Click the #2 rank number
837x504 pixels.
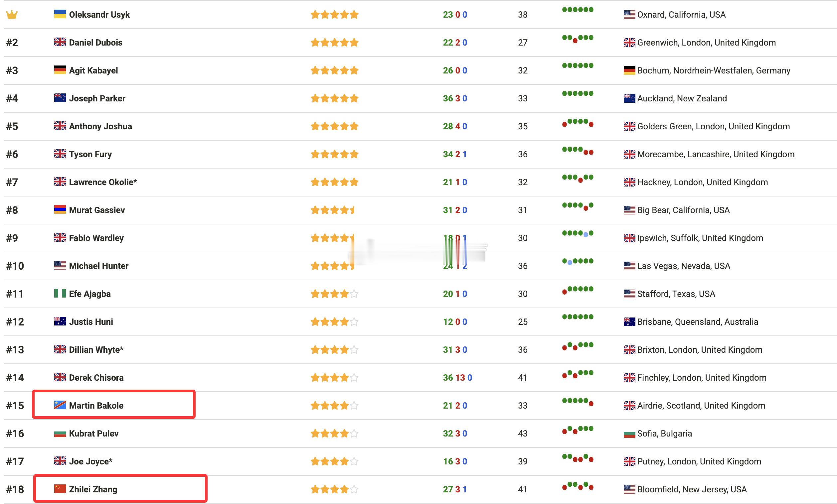(x=12, y=43)
